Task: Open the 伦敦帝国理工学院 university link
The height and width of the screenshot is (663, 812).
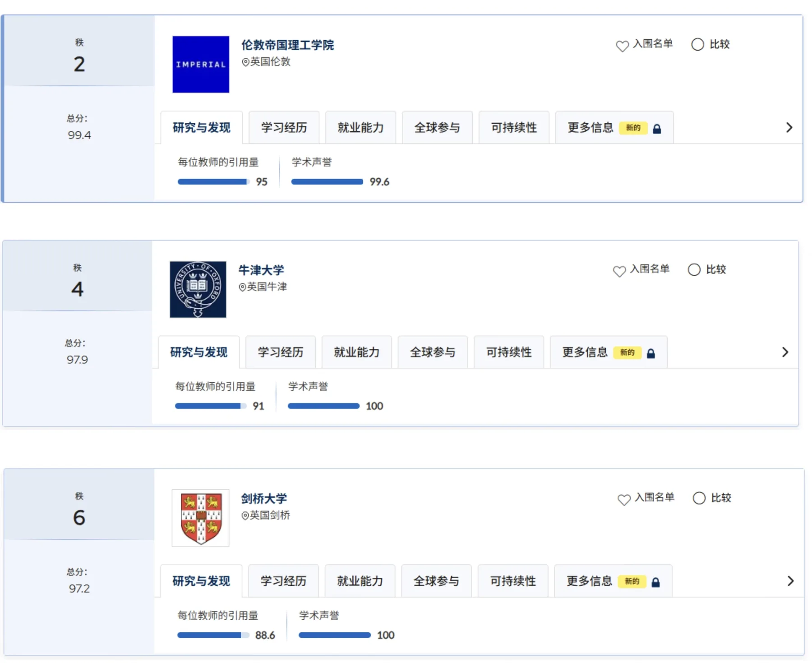Action: coord(287,45)
